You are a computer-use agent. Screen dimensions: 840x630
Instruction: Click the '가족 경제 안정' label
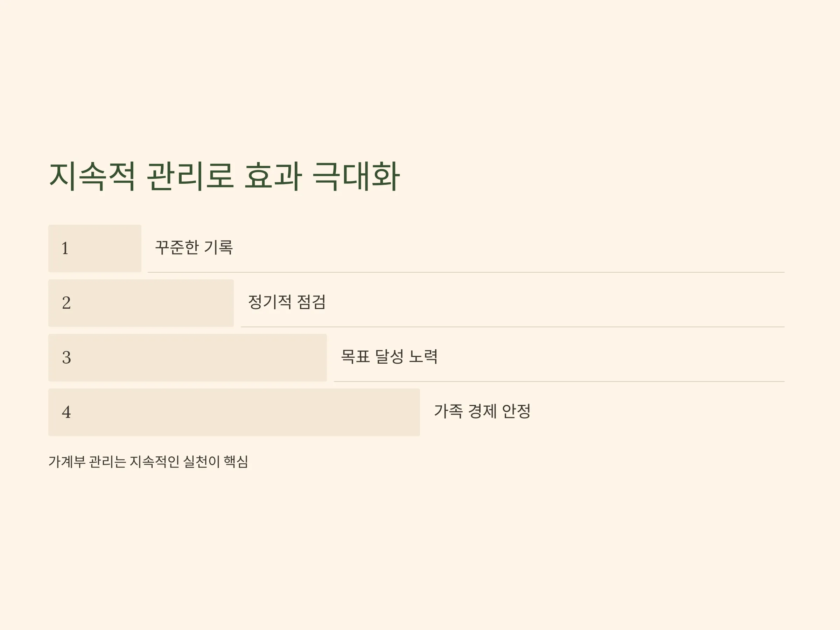pyautogui.click(x=482, y=411)
